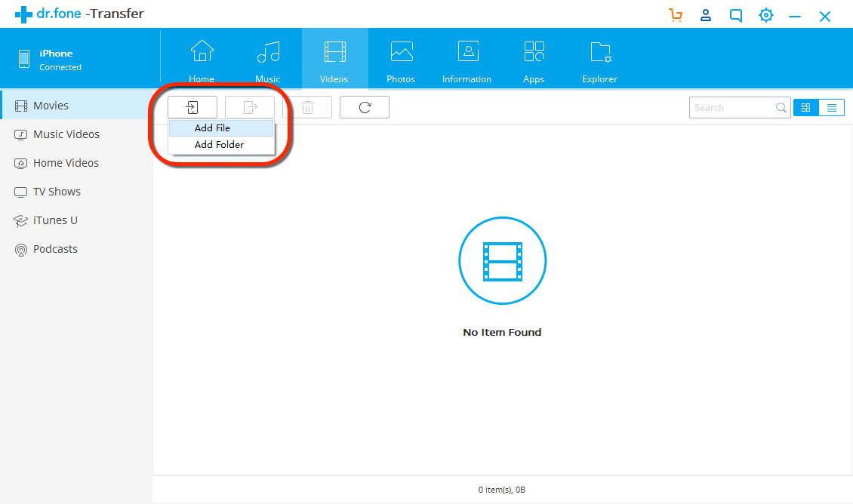Select TV Shows in the sidebar
Screen dimensions: 853x504
[76, 192]
